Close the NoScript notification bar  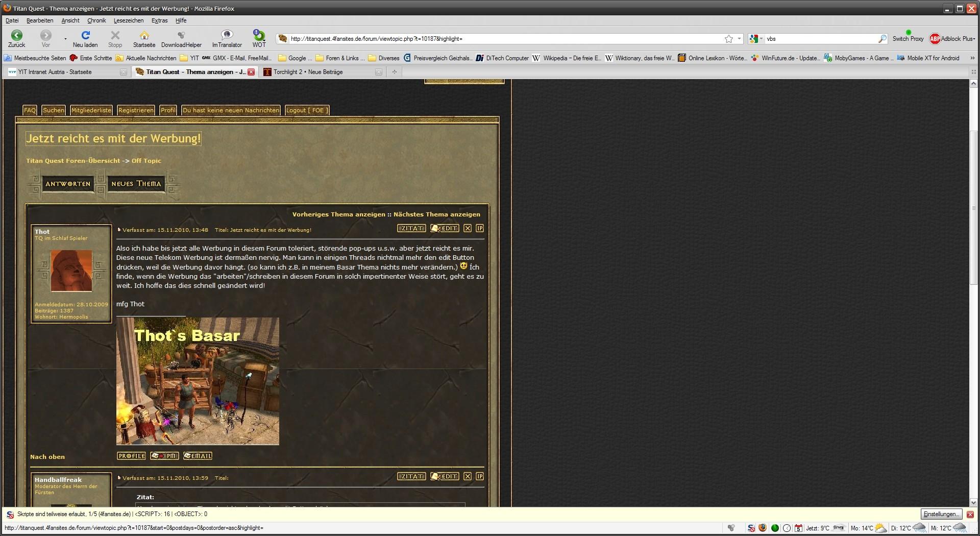[x=970, y=514]
